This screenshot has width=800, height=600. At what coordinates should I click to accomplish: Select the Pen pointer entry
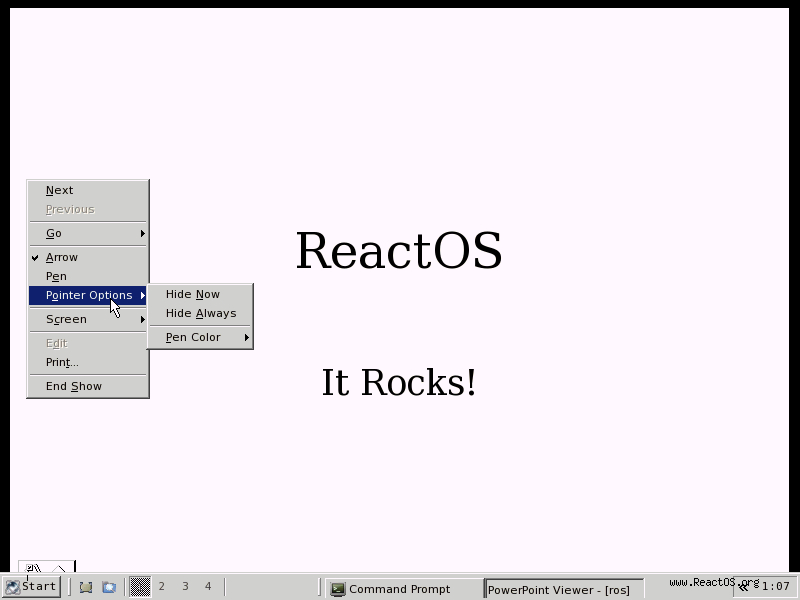(x=88, y=277)
